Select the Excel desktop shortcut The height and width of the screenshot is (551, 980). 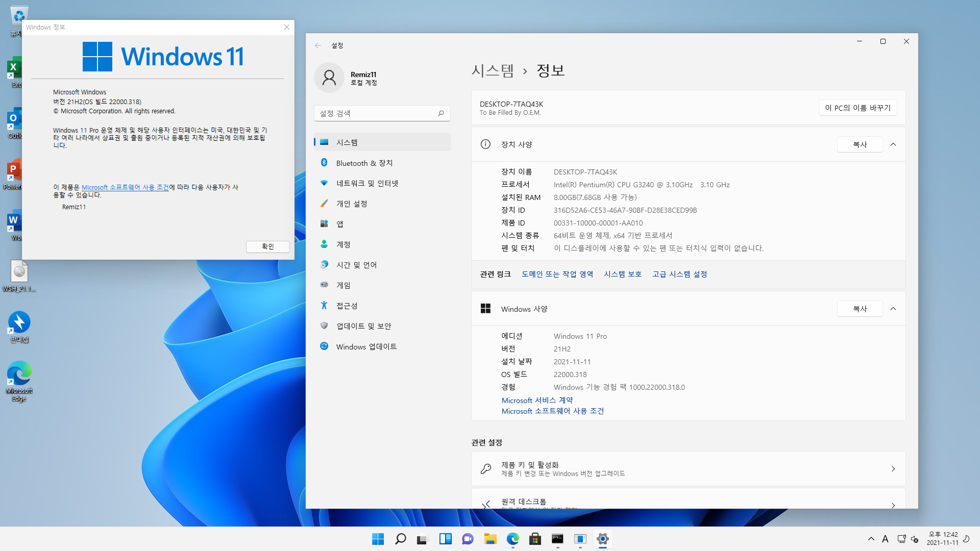[15, 72]
